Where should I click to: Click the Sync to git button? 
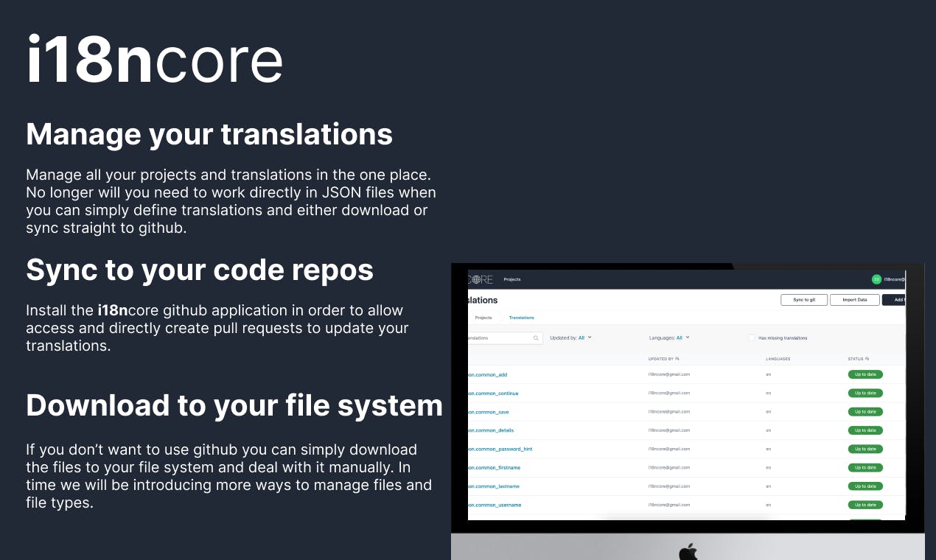pos(804,300)
